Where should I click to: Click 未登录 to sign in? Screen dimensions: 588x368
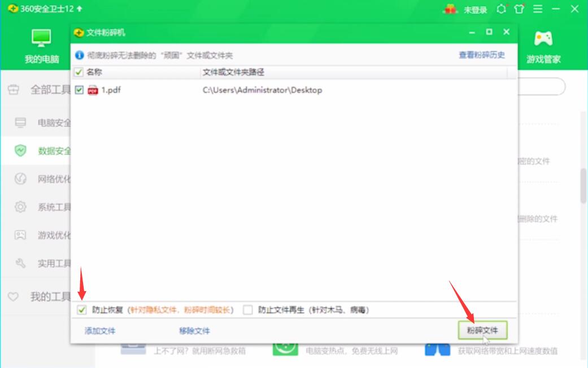[x=475, y=10]
